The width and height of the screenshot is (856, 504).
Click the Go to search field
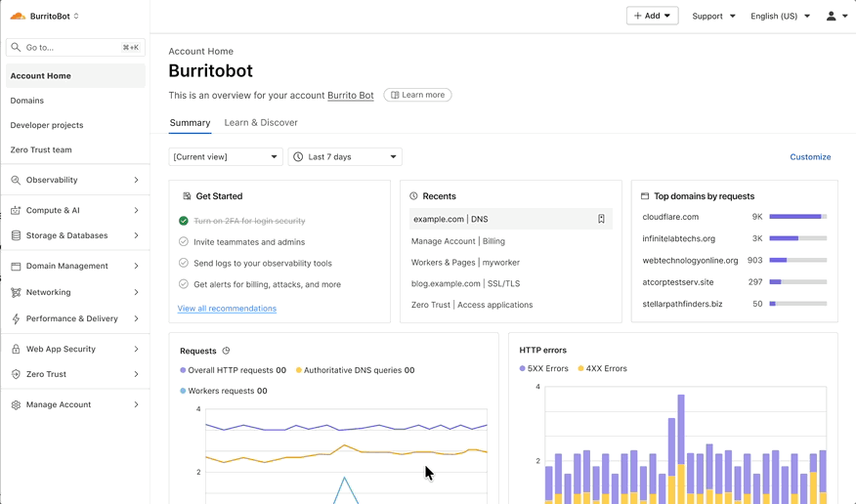75,48
